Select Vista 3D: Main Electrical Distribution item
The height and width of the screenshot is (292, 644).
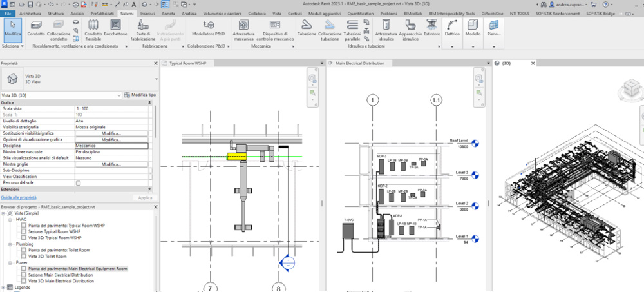click(61, 281)
